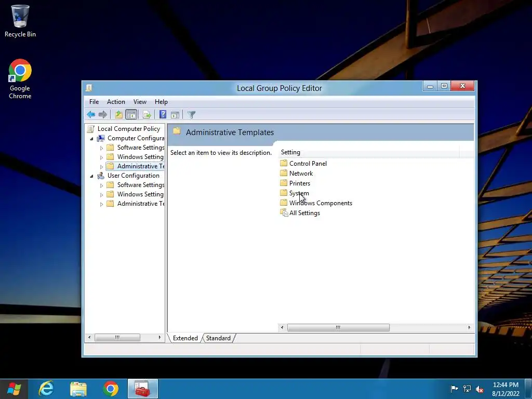The width and height of the screenshot is (532, 399).
Task: Select the Control Panel text label
Action: coord(308,163)
